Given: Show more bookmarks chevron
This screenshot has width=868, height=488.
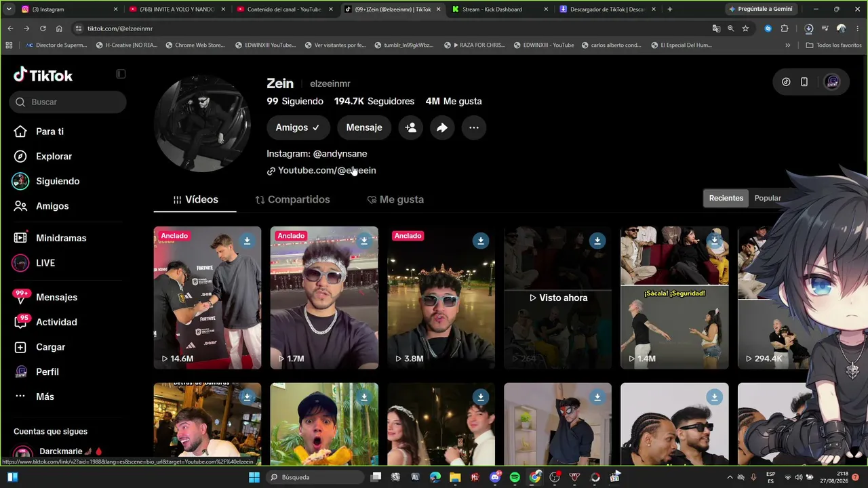Looking at the screenshot, I should pyautogui.click(x=788, y=45).
